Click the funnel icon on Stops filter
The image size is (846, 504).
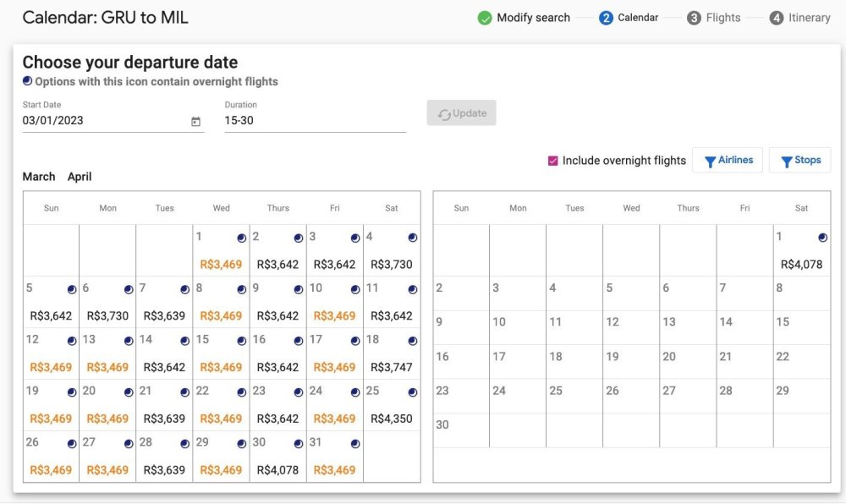click(786, 162)
